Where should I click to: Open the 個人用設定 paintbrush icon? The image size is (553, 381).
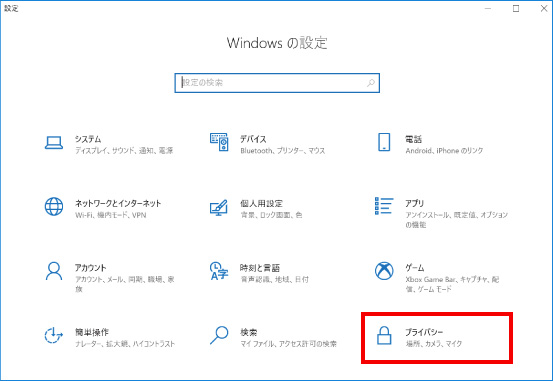point(219,208)
